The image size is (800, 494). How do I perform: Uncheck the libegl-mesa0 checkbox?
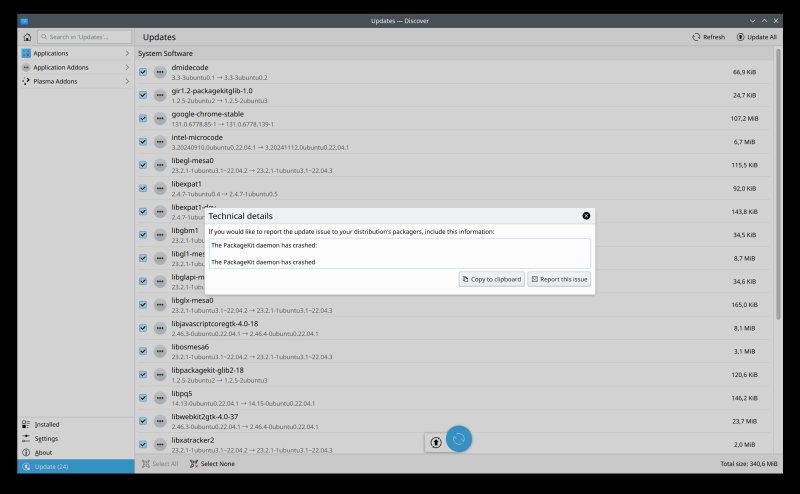tap(143, 165)
